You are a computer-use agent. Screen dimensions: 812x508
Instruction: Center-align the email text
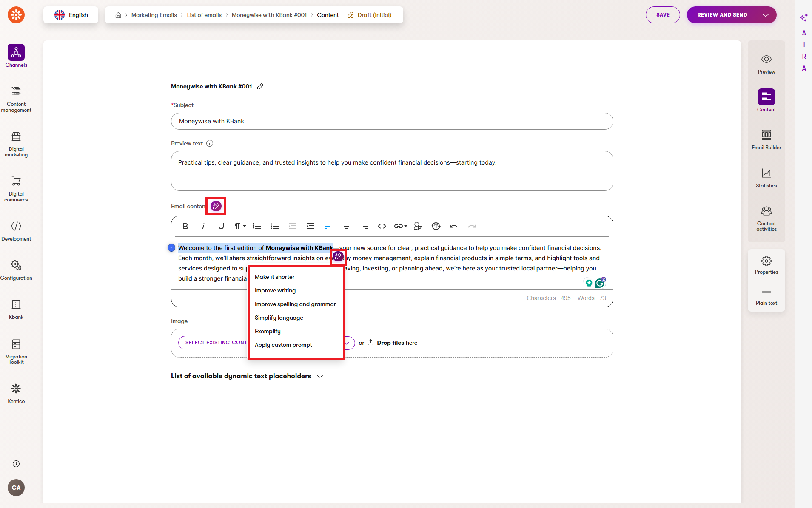click(346, 226)
